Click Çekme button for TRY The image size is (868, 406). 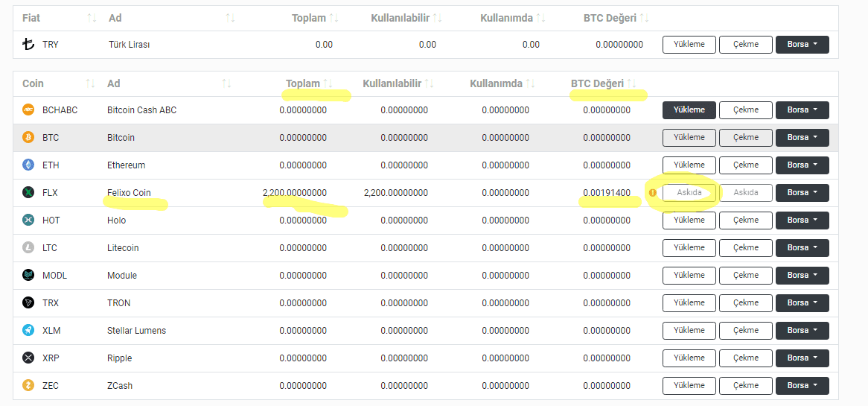pyautogui.click(x=746, y=44)
